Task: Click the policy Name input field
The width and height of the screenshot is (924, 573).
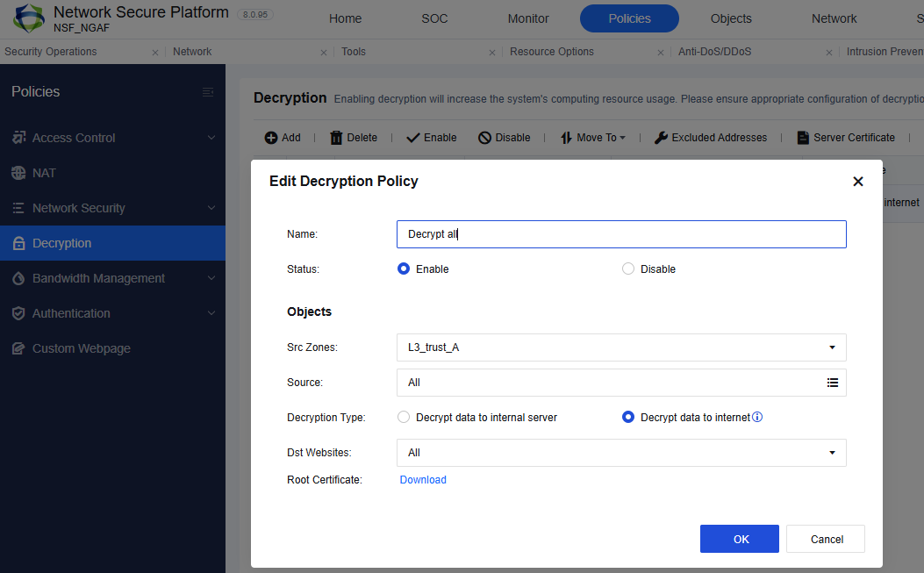Action: [x=621, y=234]
